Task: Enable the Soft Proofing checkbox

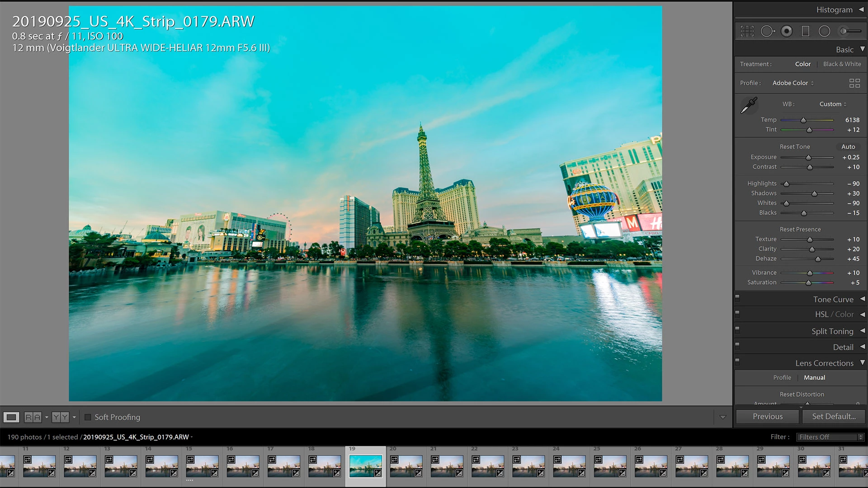Action: pos(88,417)
